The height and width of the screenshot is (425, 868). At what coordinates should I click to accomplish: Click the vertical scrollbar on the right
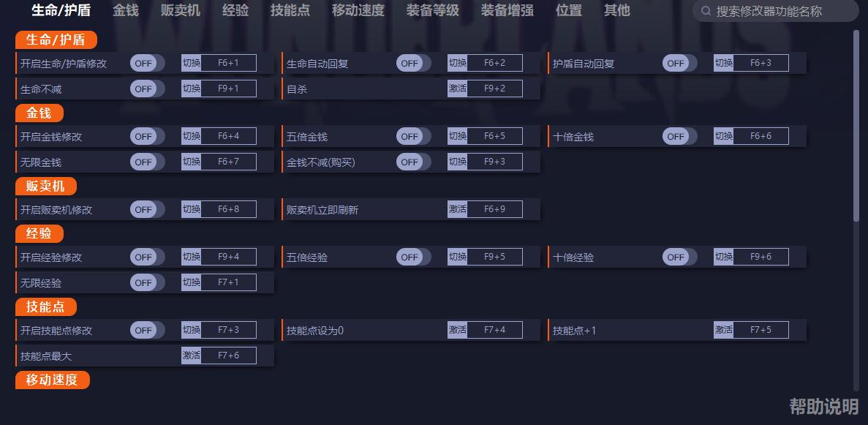coord(856,124)
